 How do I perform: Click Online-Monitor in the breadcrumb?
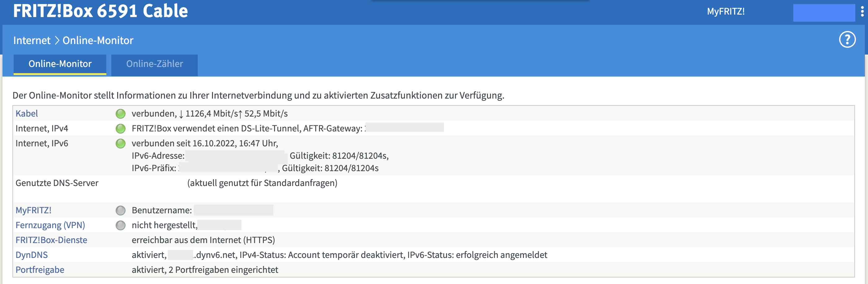tap(98, 40)
